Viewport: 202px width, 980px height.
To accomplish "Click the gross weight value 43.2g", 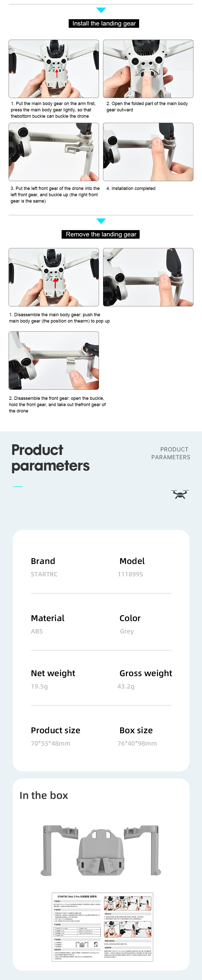I will (x=126, y=686).
